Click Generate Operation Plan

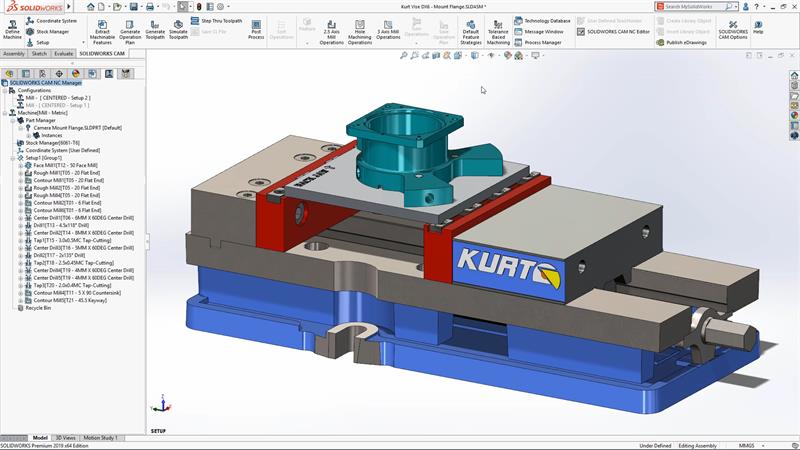coord(130,32)
